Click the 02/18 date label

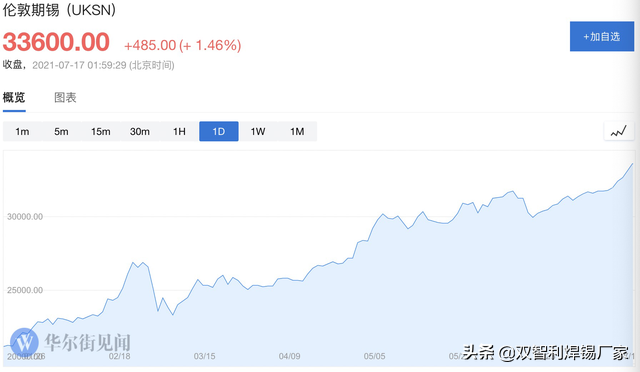coord(120,356)
